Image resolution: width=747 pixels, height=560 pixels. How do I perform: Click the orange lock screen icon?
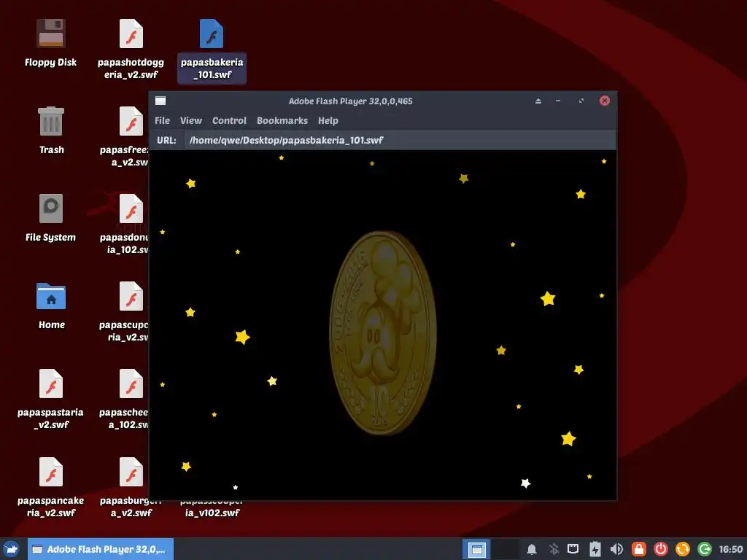pos(639,549)
